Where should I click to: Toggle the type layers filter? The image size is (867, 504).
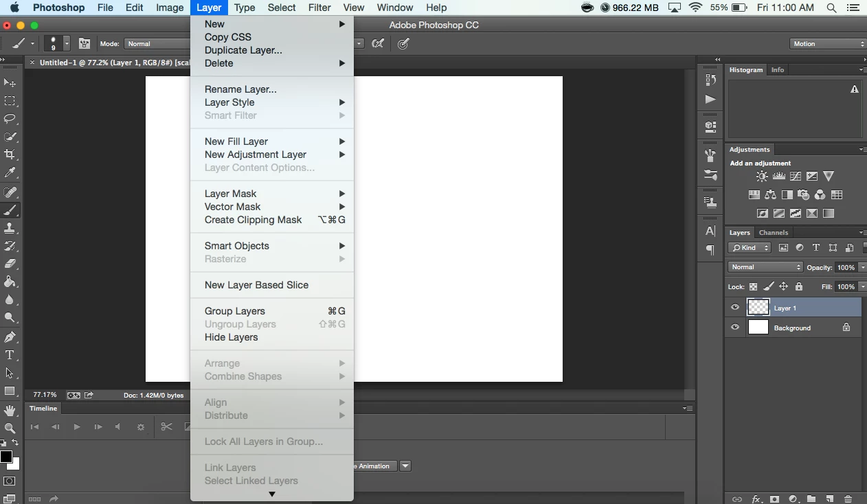pos(816,248)
